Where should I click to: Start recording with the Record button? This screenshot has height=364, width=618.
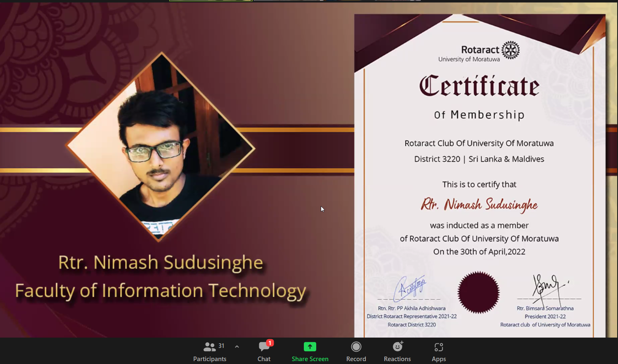click(x=356, y=352)
